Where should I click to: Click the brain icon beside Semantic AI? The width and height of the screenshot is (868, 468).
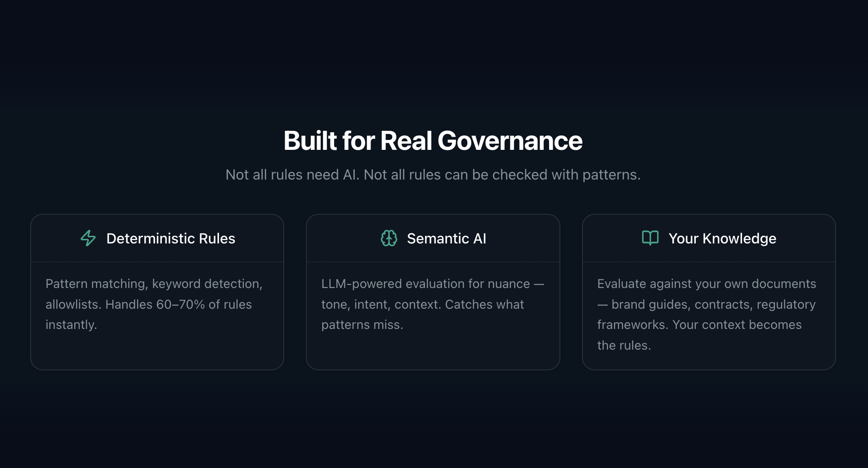click(x=389, y=238)
